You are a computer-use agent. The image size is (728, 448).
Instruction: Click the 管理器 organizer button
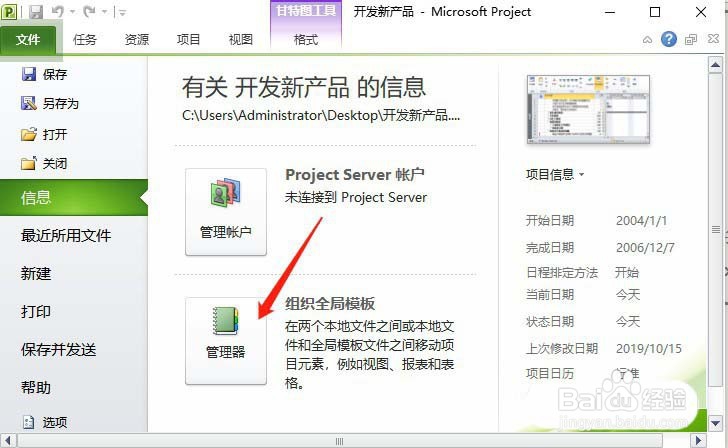tap(226, 341)
